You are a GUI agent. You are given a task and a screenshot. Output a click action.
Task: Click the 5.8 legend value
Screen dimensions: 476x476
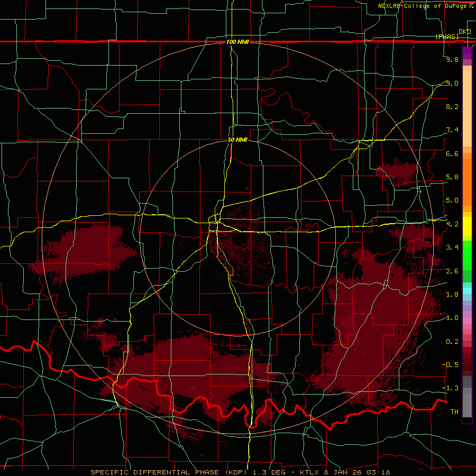(x=452, y=177)
